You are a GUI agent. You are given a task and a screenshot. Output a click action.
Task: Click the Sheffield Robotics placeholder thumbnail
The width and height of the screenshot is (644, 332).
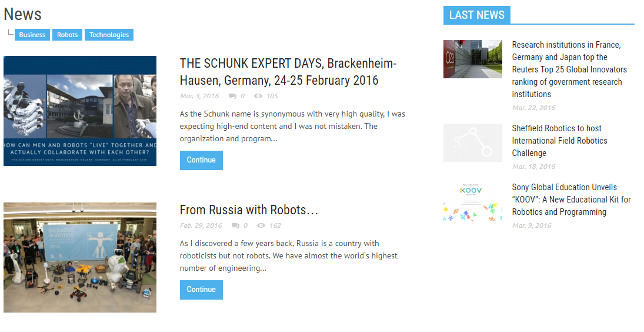473,142
